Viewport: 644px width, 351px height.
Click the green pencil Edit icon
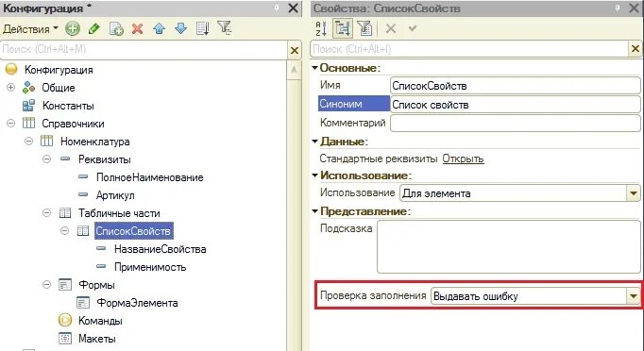coord(94,28)
